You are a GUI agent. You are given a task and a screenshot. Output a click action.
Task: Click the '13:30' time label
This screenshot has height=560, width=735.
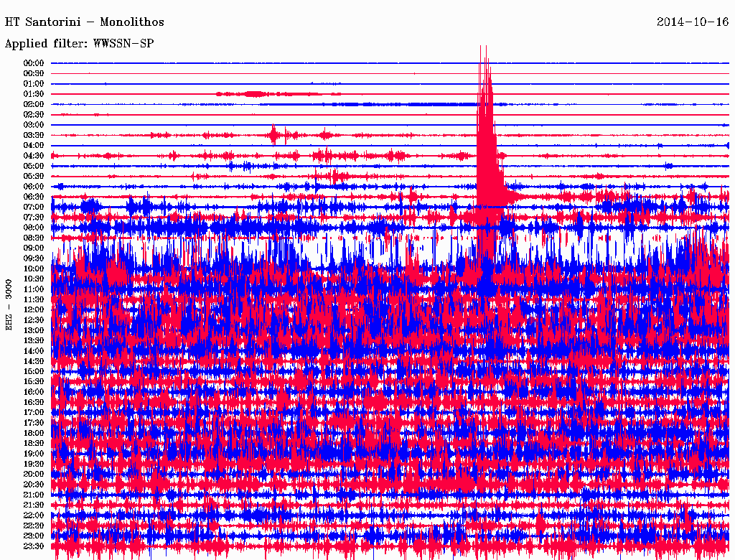[34, 340]
